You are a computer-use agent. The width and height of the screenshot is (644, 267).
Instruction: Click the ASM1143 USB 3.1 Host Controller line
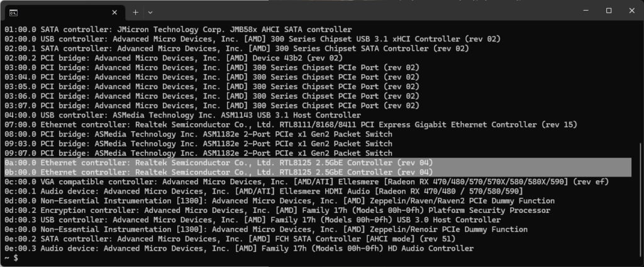(x=183, y=115)
